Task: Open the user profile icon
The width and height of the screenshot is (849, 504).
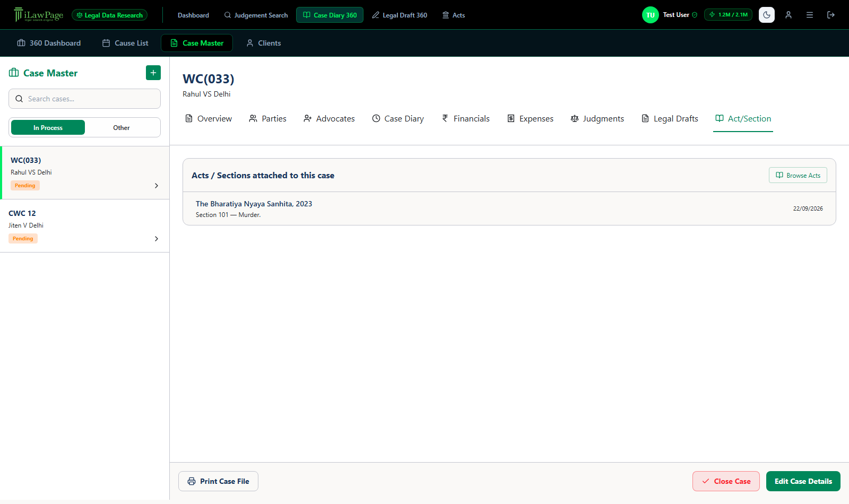Action: coord(789,15)
